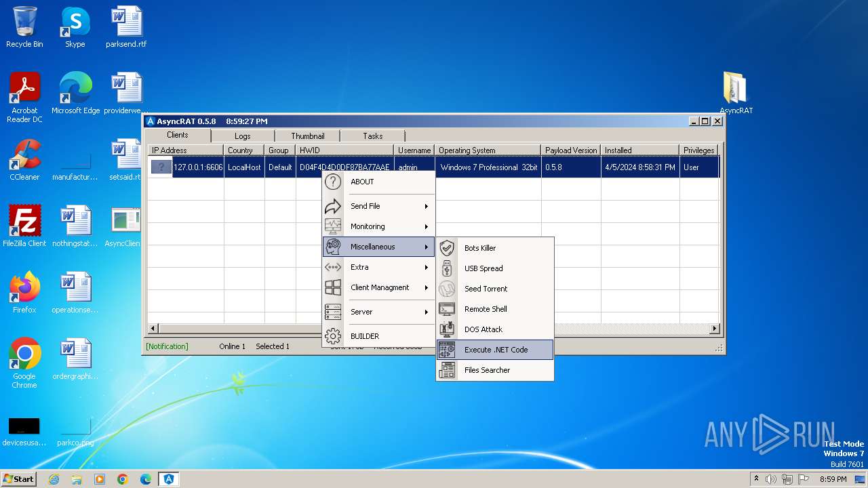Image resolution: width=868 pixels, height=488 pixels.
Task: Open Microsoft Edge desktop shortcut
Action: pyautogui.click(x=75, y=94)
